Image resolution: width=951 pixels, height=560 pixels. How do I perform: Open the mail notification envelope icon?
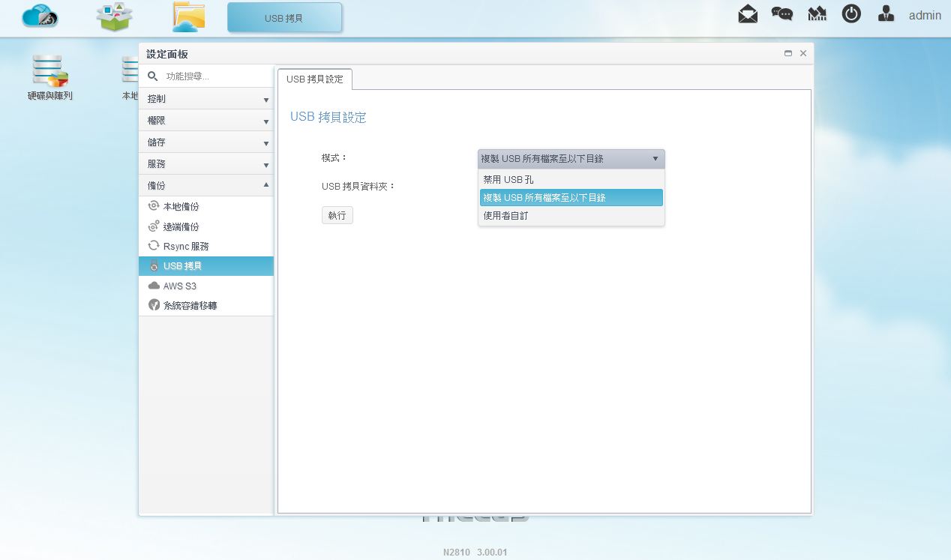coord(748,13)
